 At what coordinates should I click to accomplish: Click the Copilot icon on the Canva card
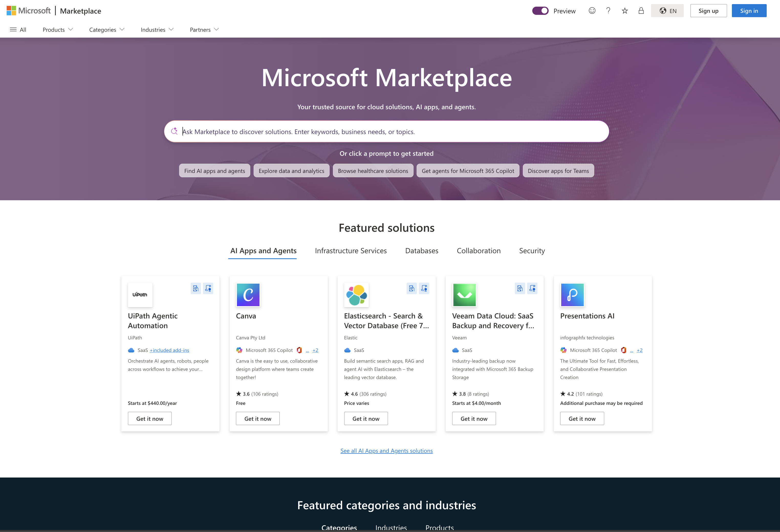click(239, 350)
